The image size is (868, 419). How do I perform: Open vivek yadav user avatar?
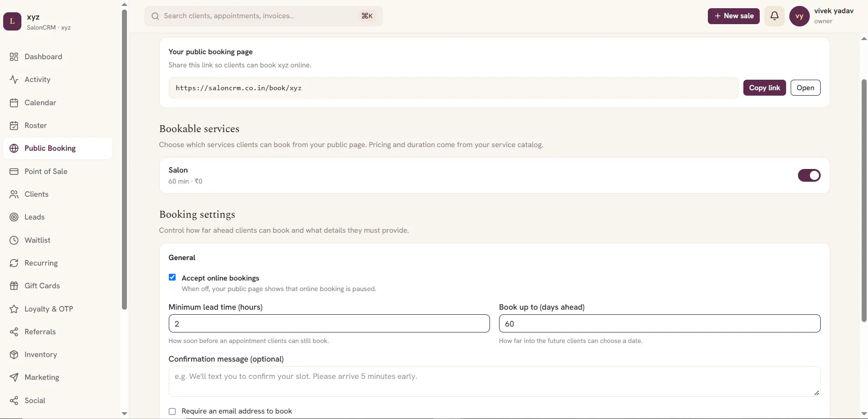[x=799, y=16]
